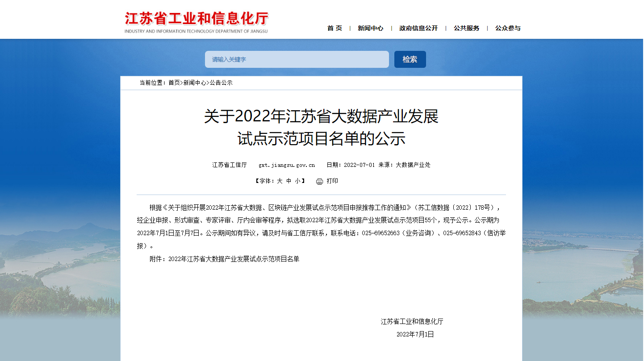Select 公共服务 in the navigation bar
This screenshot has height=361, width=644.
coord(466,28)
